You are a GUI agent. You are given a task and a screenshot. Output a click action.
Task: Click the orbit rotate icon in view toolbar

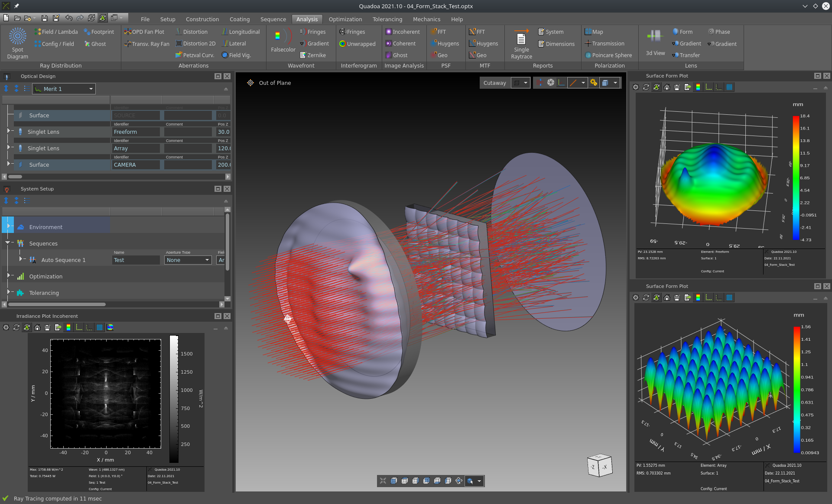[x=459, y=481]
